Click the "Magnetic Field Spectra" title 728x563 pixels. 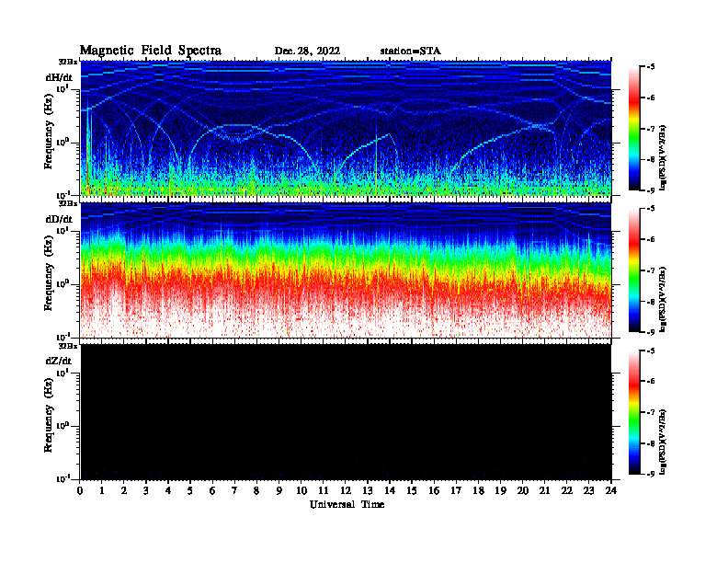tap(151, 51)
